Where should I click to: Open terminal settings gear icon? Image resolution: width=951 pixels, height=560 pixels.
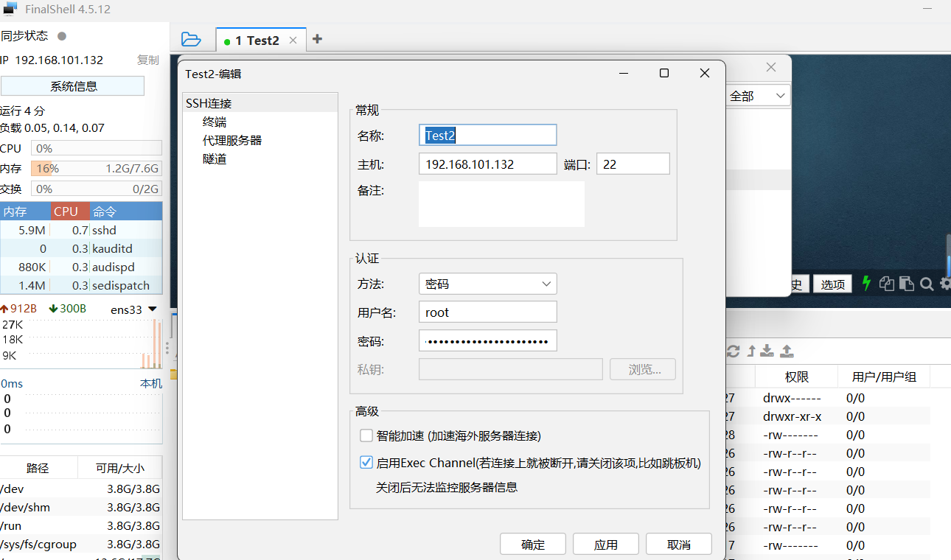(x=944, y=284)
